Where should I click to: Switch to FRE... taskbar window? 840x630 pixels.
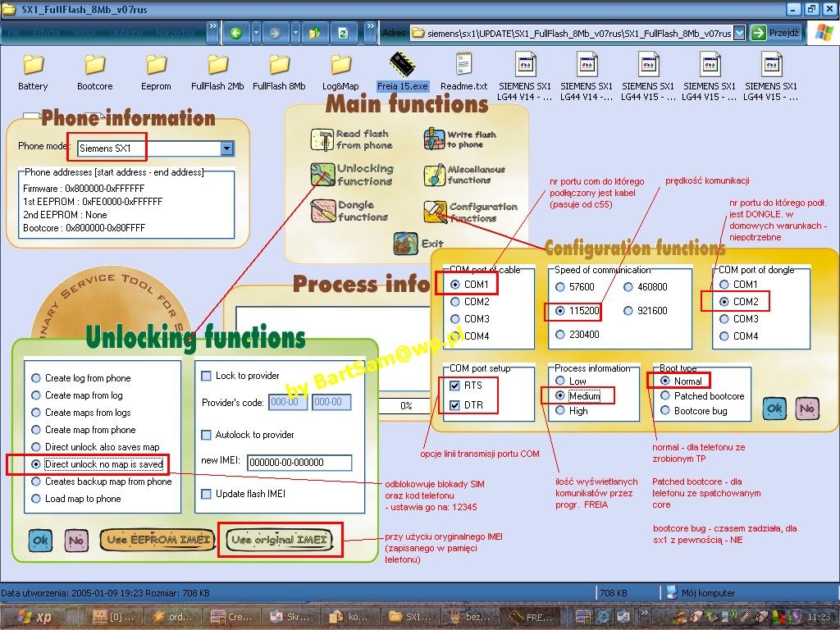[x=532, y=617]
